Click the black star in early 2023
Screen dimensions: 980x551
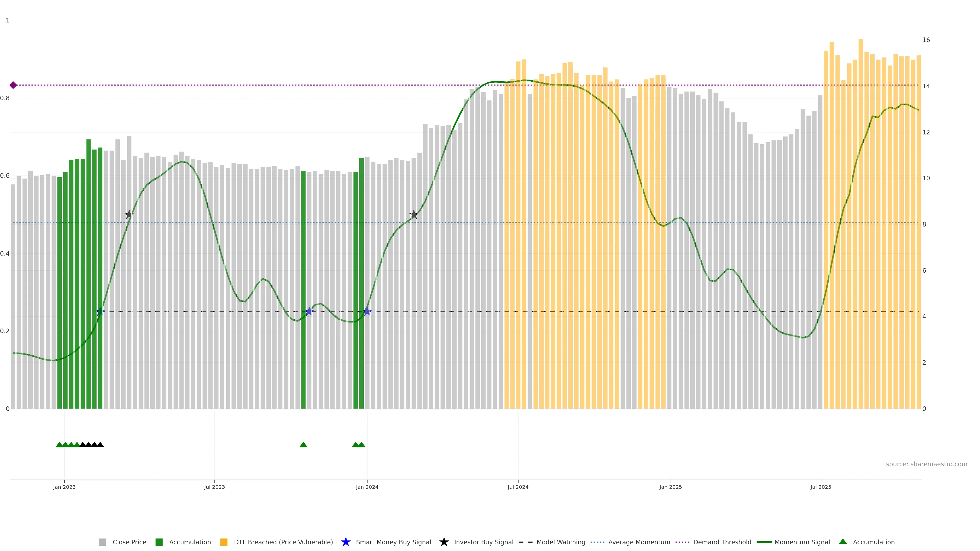tap(129, 215)
